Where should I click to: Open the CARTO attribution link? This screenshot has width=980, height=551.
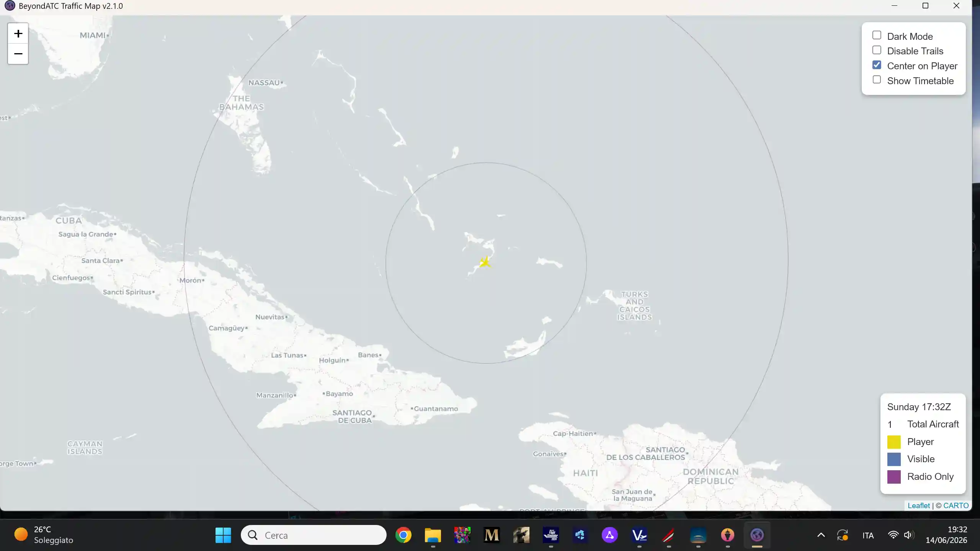956,505
